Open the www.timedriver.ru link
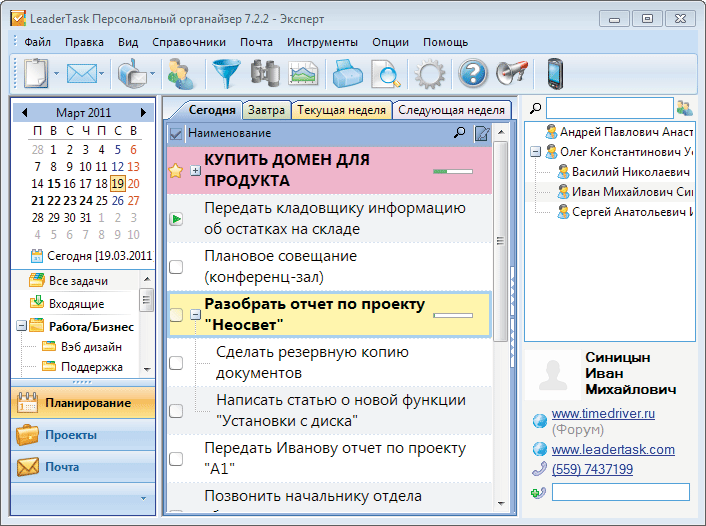This screenshot has height=526, width=706. tap(603, 413)
